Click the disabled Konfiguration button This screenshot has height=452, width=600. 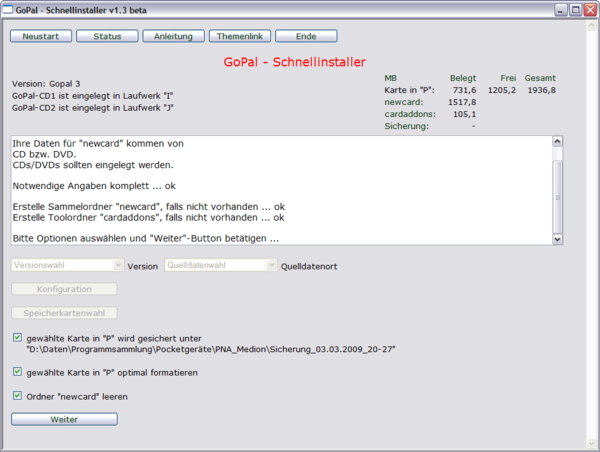[64, 289]
